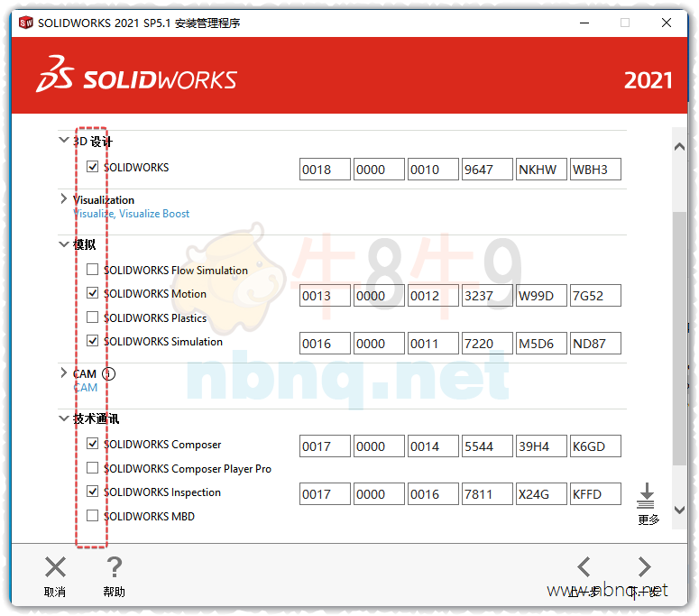Image resolution: width=699 pixels, height=616 pixels.
Task: Select the SOLIDWORKS MBD label
Action: pos(150,516)
